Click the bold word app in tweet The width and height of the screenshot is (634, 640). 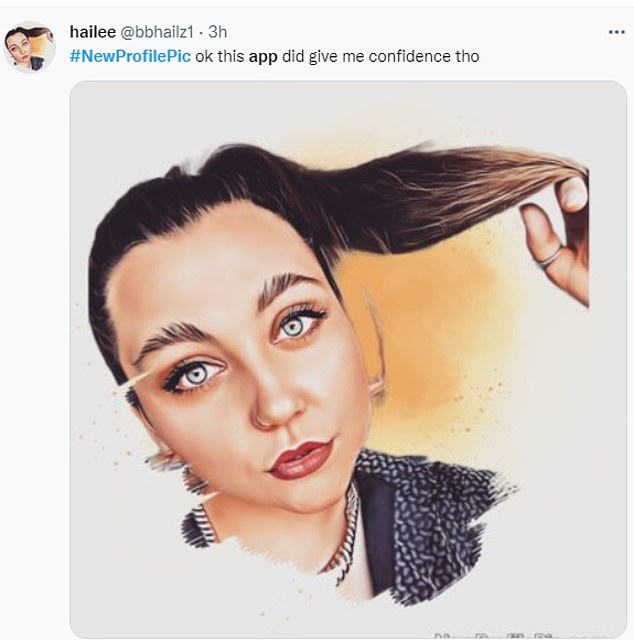(x=262, y=56)
